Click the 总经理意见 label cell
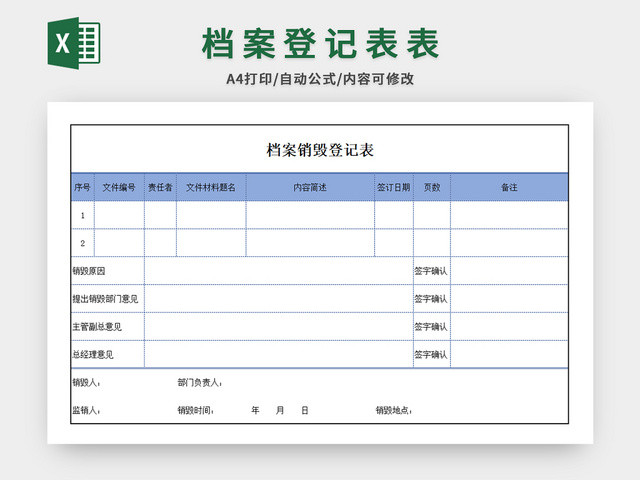Viewport: 640px width, 480px height. click(x=108, y=354)
